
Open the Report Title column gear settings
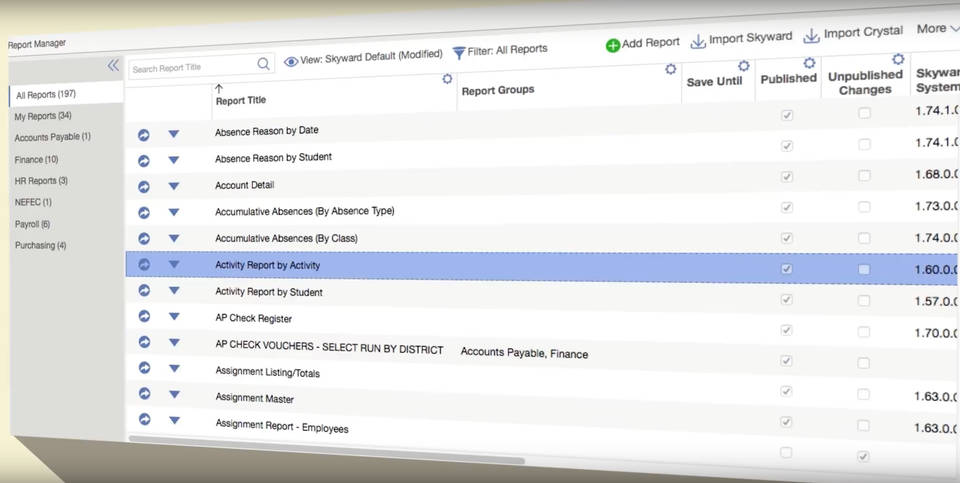pos(447,79)
